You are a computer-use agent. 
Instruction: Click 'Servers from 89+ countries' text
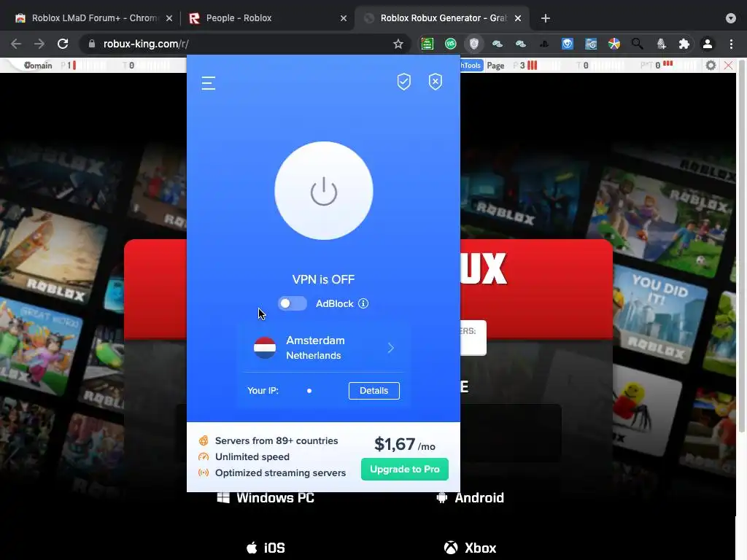coord(276,441)
